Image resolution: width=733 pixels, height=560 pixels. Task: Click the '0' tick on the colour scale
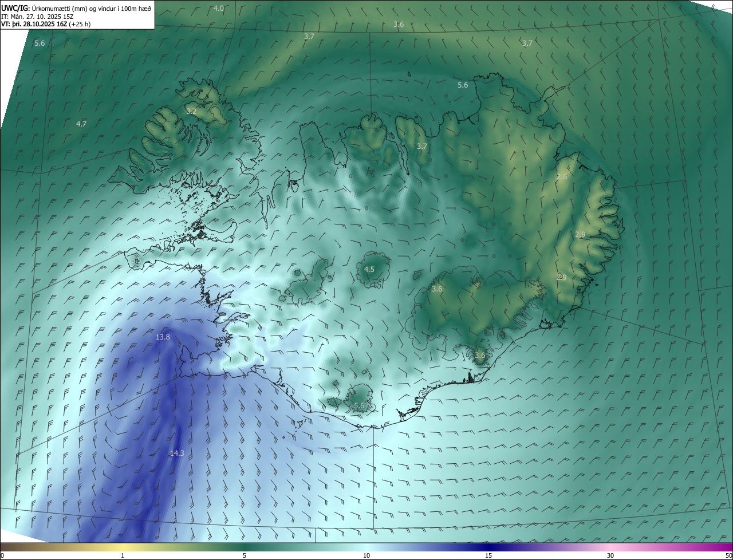click(x=2, y=555)
